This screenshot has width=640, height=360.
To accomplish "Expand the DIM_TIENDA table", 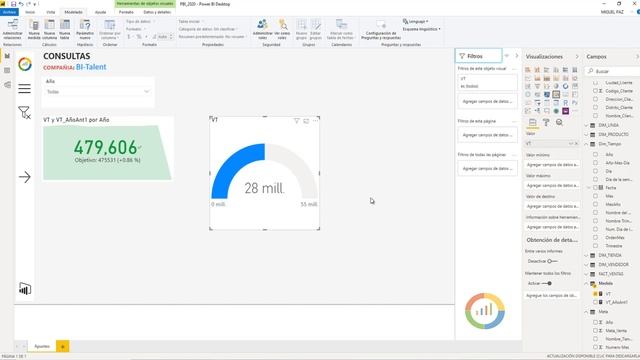I will click(x=587, y=255).
